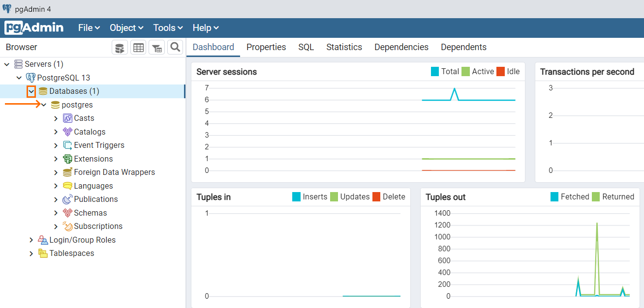Expand the Login/Group Roles chevron
Image resolution: width=644 pixels, height=308 pixels.
coord(31,240)
